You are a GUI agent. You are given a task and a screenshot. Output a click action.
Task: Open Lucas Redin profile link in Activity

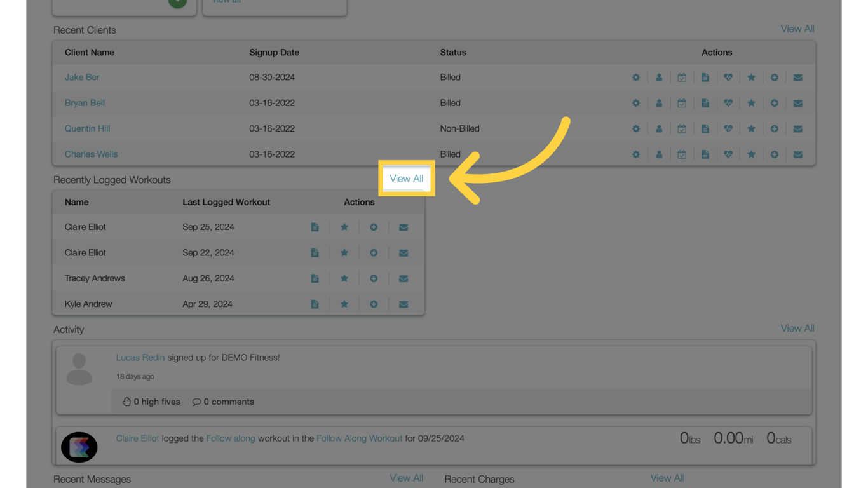[140, 358]
